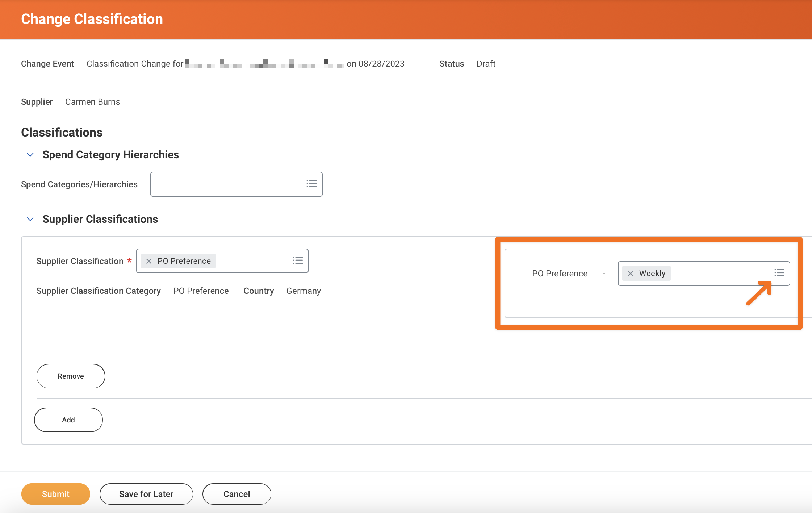Submit the classification change
812x513 pixels.
coord(55,493)
